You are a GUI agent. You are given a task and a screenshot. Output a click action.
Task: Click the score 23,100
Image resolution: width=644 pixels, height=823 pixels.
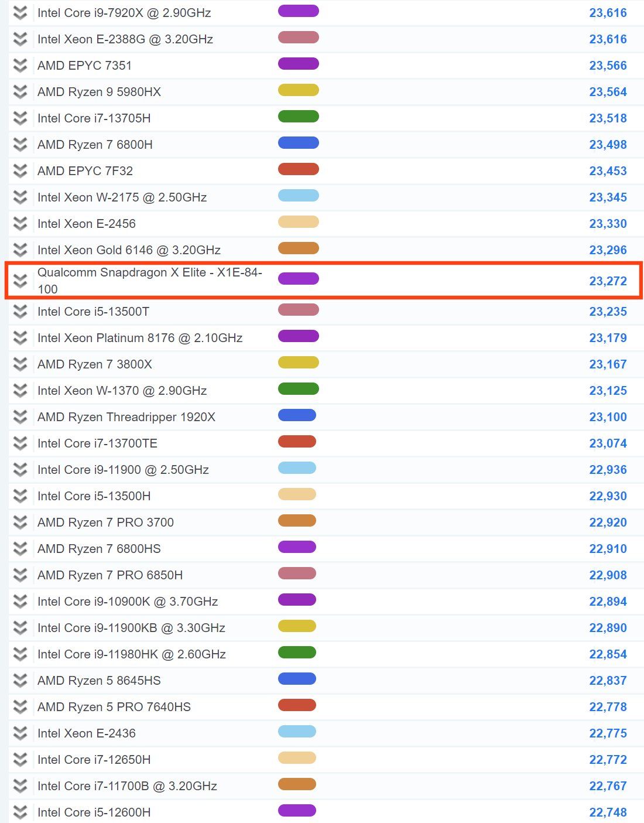pos(608,417)
